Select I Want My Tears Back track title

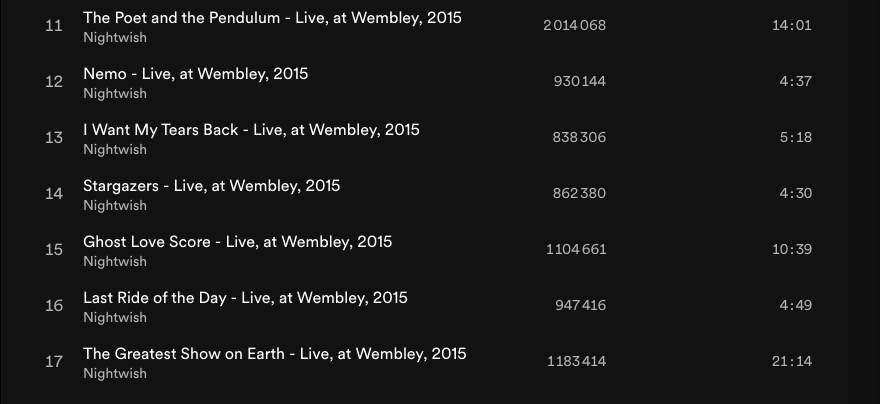(x=251, y=130)
